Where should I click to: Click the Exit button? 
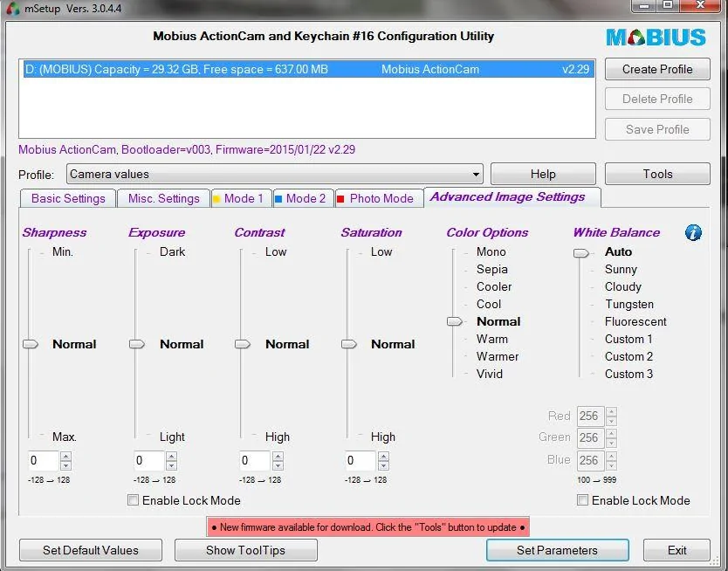click(676, 550)
